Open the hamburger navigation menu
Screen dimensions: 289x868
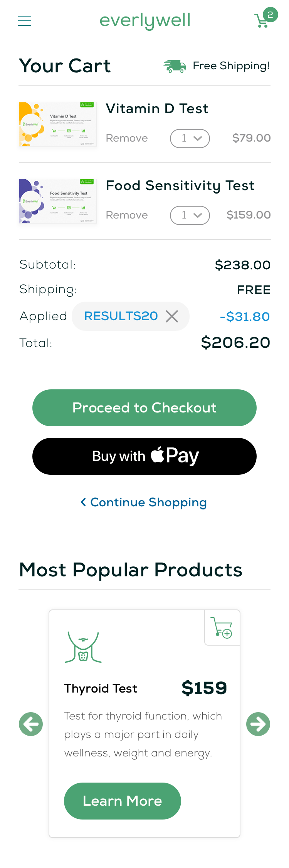coord(25,20)
